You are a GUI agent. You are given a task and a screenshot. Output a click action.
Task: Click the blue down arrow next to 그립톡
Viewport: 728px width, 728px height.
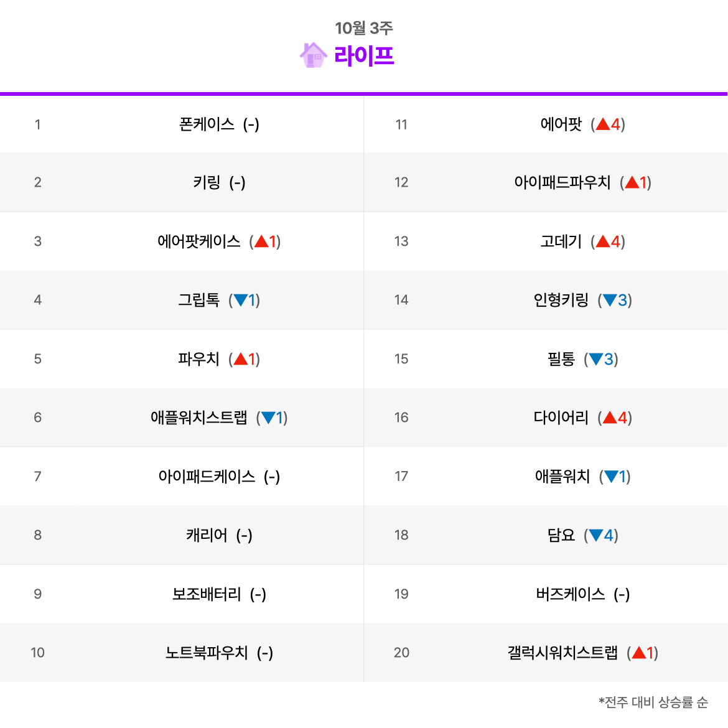tap(241, 301)
